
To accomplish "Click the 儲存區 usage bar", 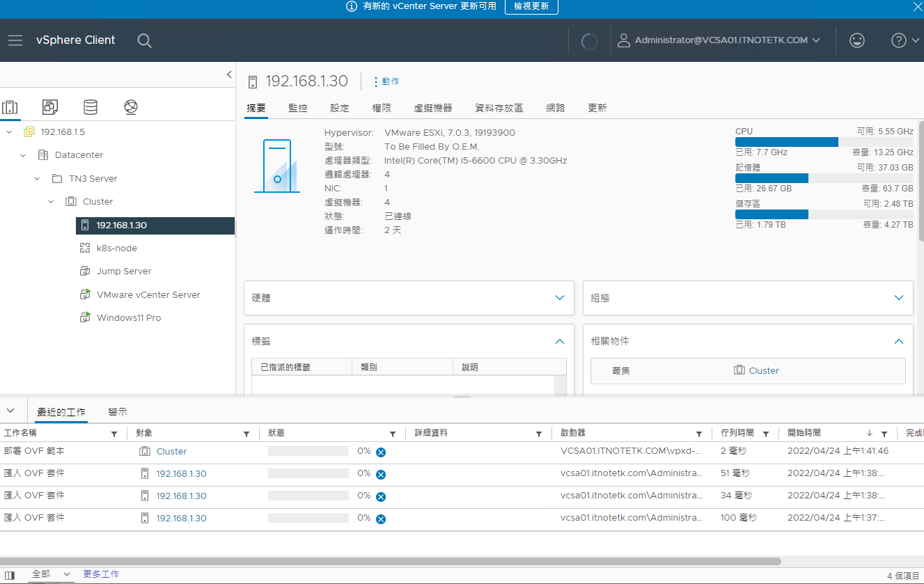I will (824, 214).
